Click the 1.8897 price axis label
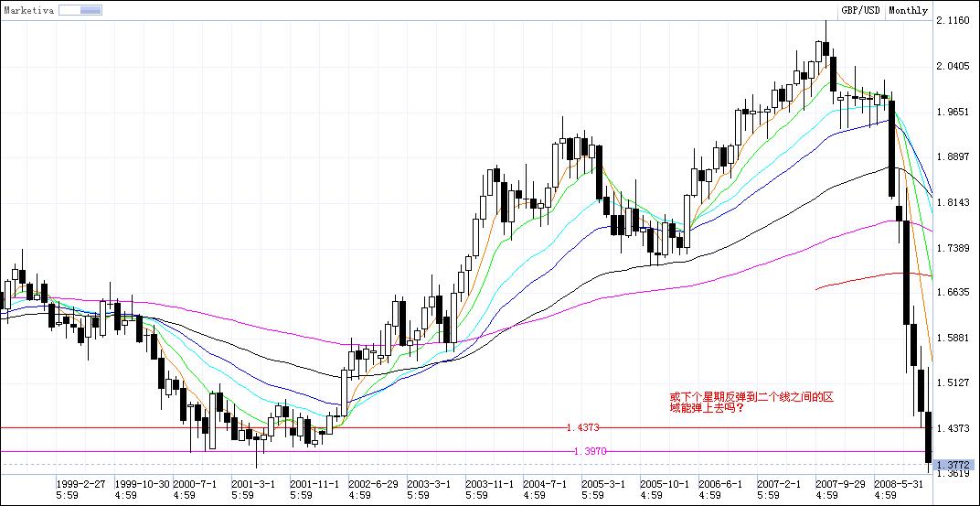 point(953,157)
